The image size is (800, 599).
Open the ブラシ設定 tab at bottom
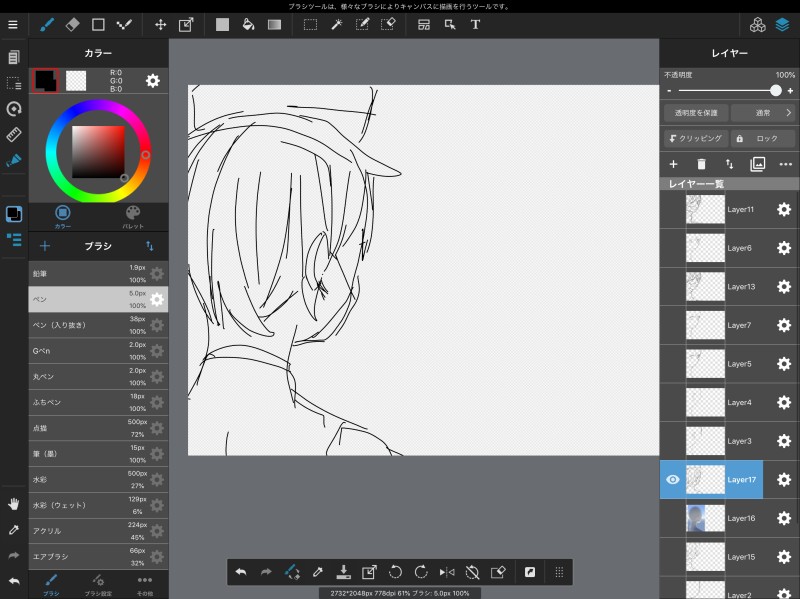(x=97, y=583)
